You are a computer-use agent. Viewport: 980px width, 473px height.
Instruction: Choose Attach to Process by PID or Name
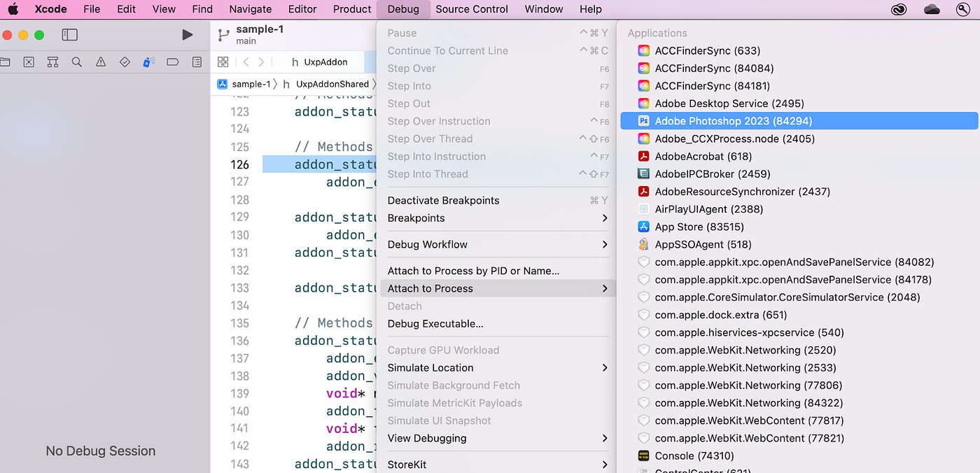pos(496,271)
